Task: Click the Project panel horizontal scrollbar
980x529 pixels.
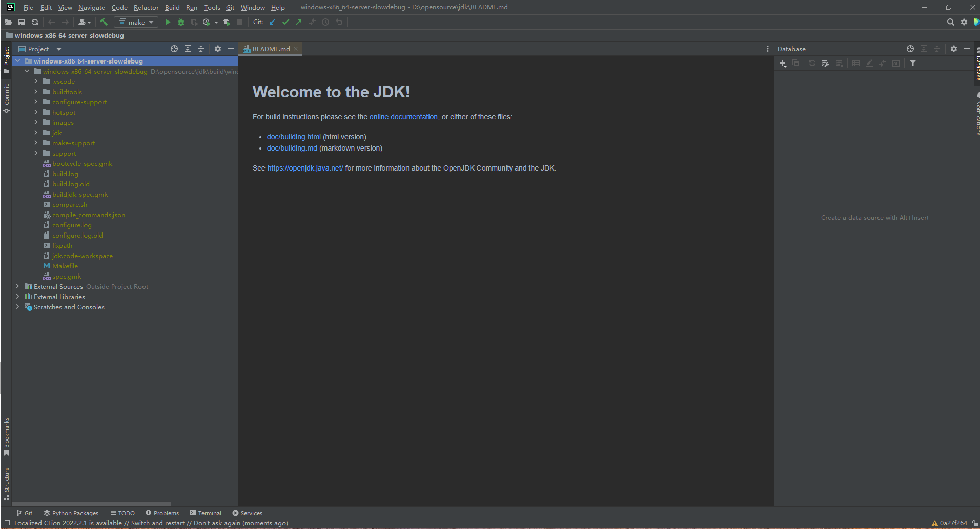Action: [x=91, y=504]
